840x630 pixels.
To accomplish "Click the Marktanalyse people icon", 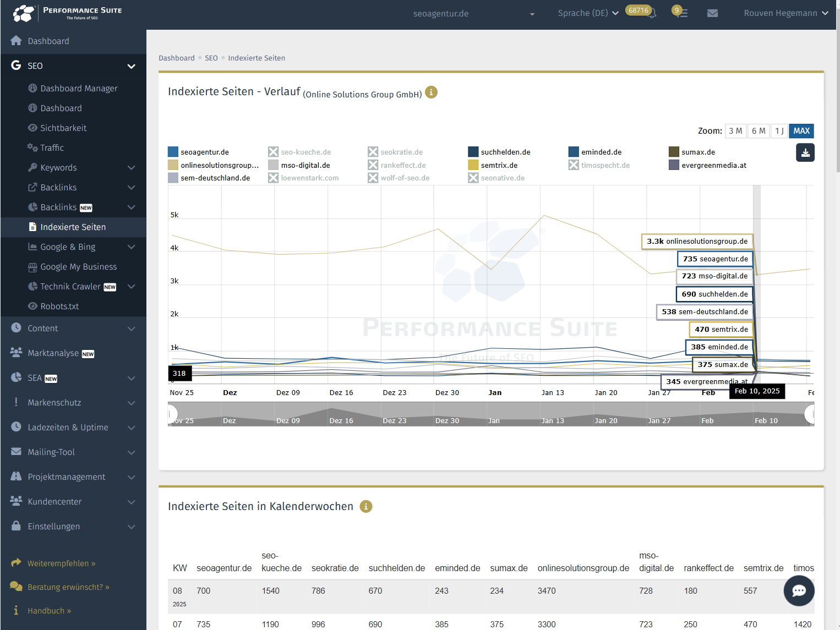I will pos(16,353).
